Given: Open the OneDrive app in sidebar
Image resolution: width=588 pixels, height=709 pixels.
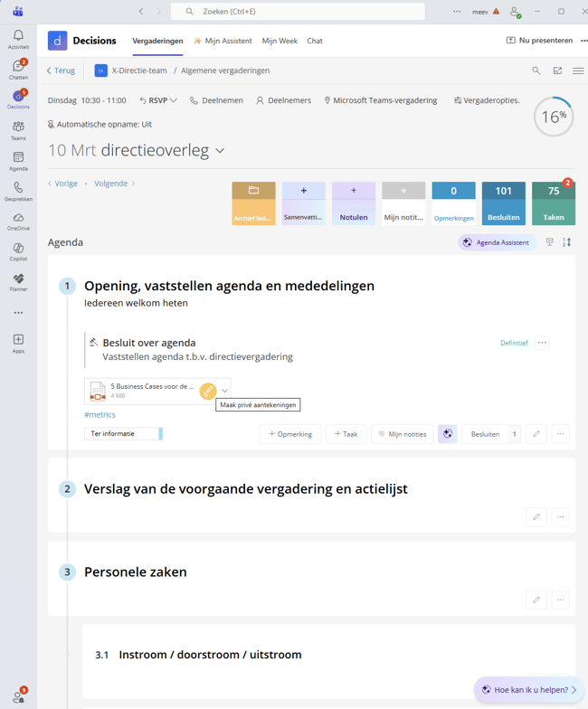Looking at the screenshot, I should coord(18,222).
